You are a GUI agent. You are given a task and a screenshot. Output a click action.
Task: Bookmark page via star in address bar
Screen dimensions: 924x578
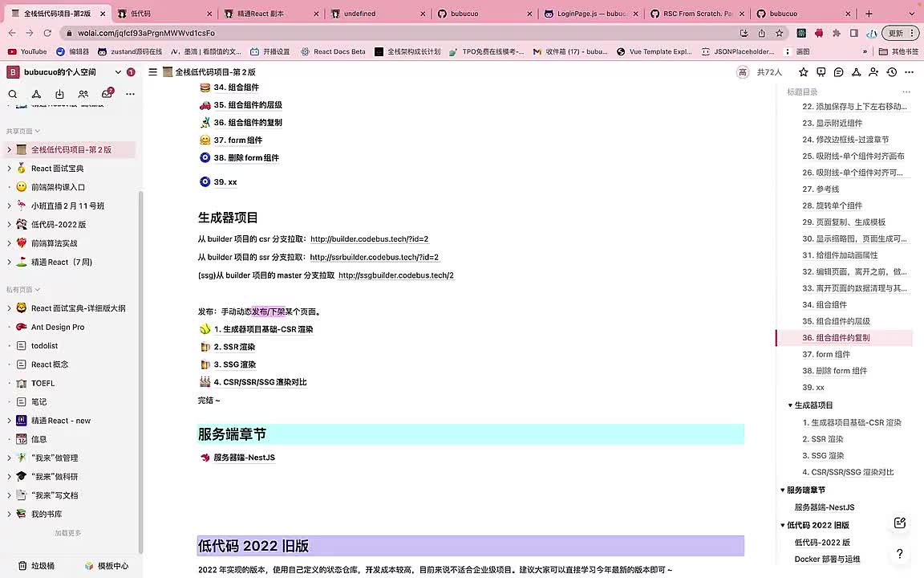coord(779,33)
